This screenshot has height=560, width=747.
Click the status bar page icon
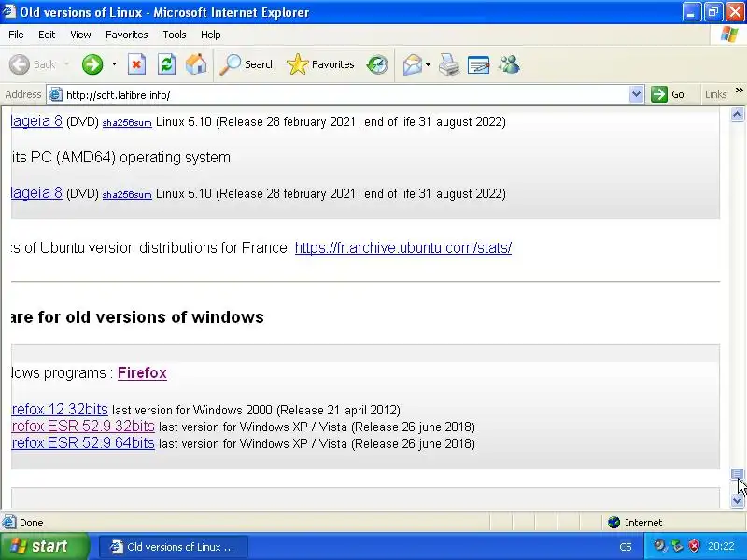[x=8, y=523]
